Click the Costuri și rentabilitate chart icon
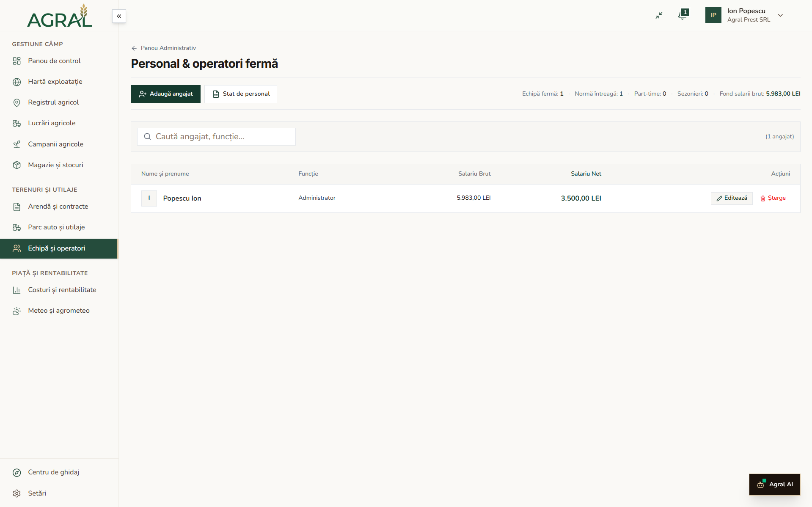 pos(17,290)
